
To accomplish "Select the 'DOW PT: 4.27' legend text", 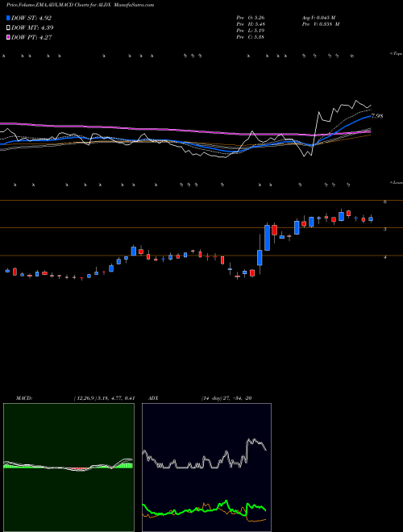I will [31, 37].
